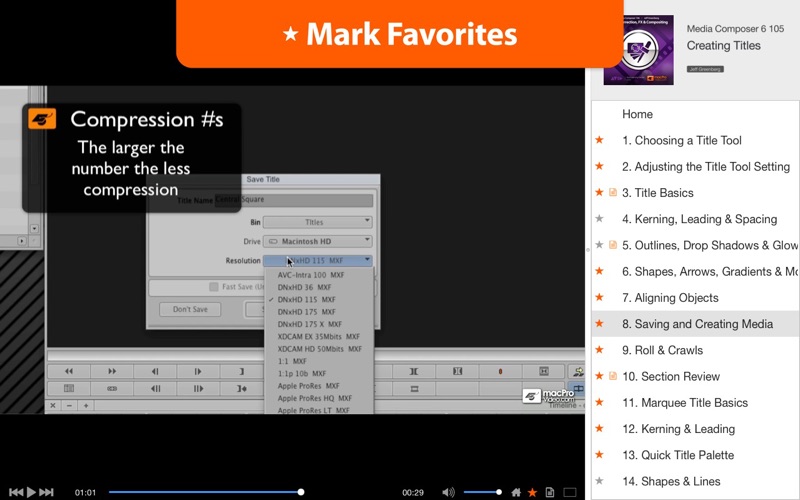The width and height of the screenshot is (800, 500).
Task: Choose 1:1p 10b MXF resolution
Action: [x=319, y=373]
